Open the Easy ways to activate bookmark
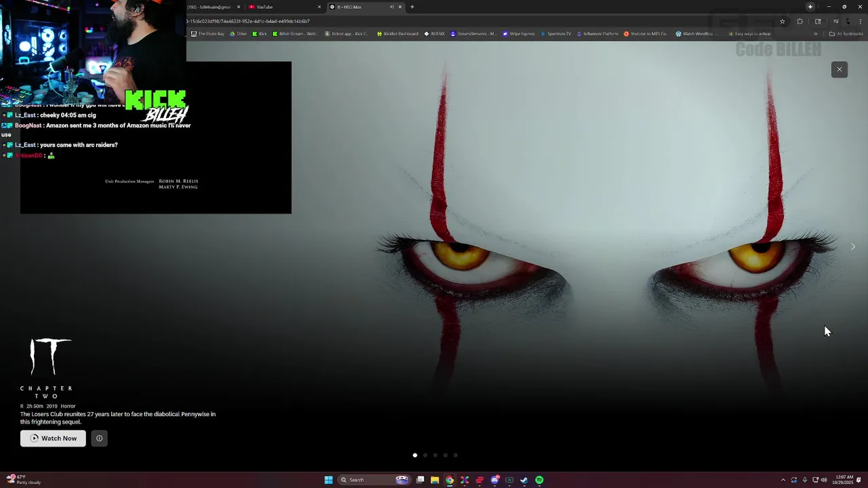The image size is (868, 488). tap(750, 34)
